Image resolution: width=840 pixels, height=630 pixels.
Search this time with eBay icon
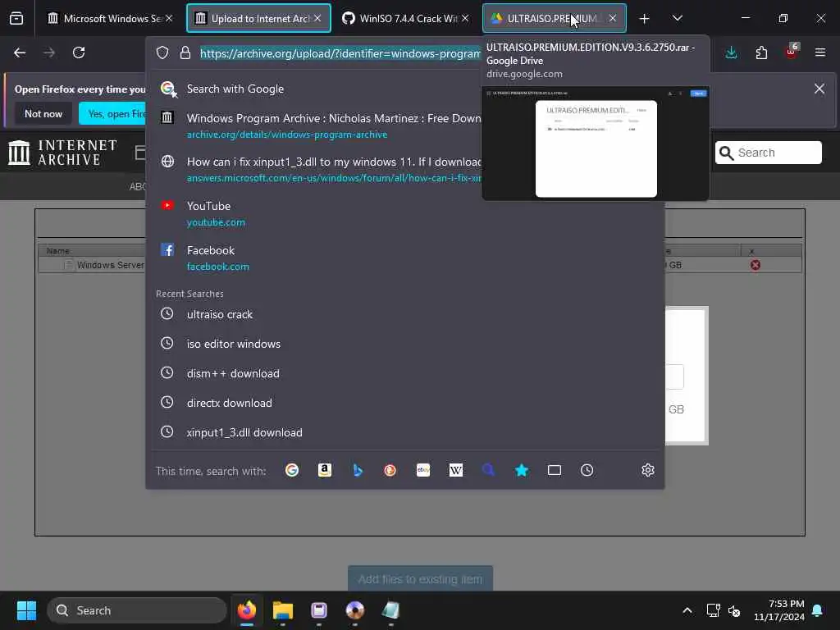click(423, 470)
